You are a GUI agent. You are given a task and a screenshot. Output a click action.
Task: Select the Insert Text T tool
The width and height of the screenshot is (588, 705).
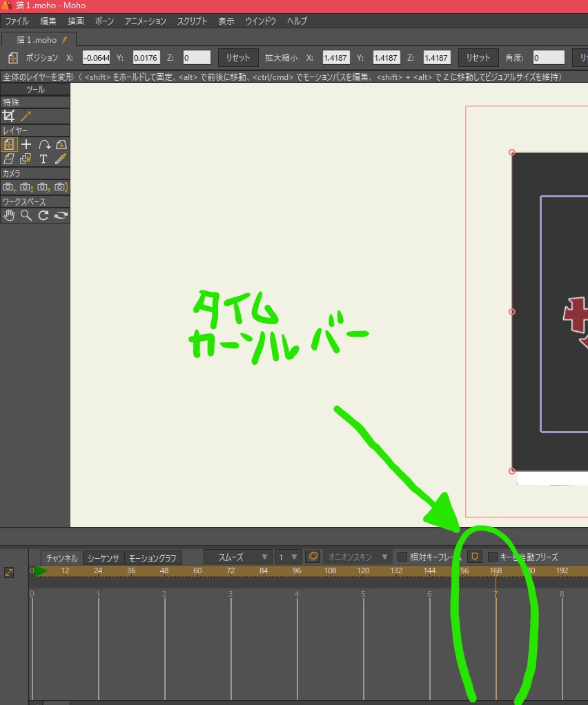click(x=43, y=159)
